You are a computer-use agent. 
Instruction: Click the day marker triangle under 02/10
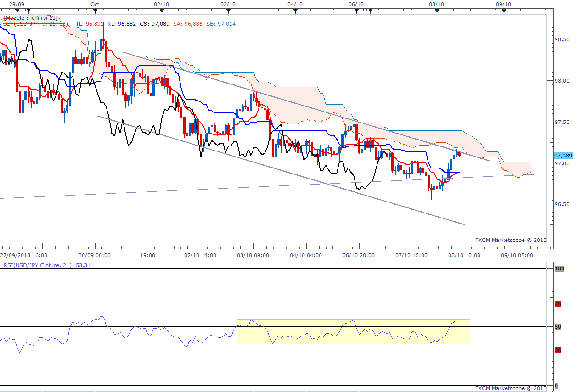pyautogui.click(x=162, y=11)
